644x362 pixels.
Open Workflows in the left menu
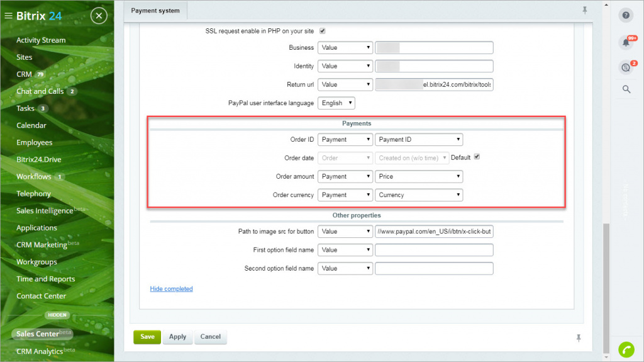click(x=34, y=177)
